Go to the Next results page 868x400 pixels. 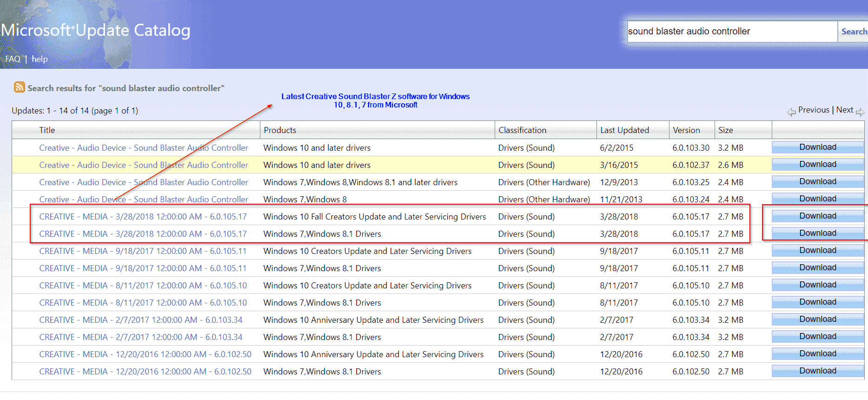coord(844,110)
